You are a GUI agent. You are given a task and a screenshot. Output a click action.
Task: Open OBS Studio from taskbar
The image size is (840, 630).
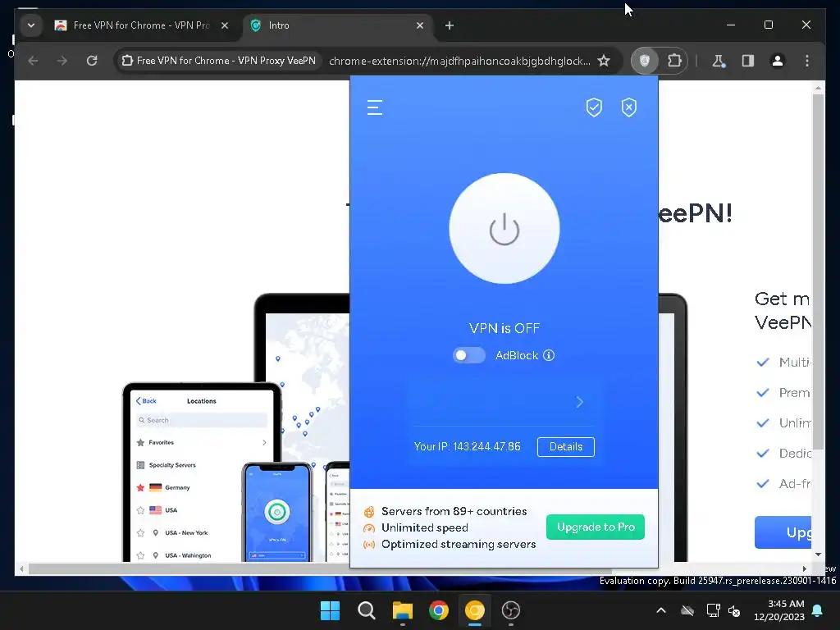[x=510, y=610]
